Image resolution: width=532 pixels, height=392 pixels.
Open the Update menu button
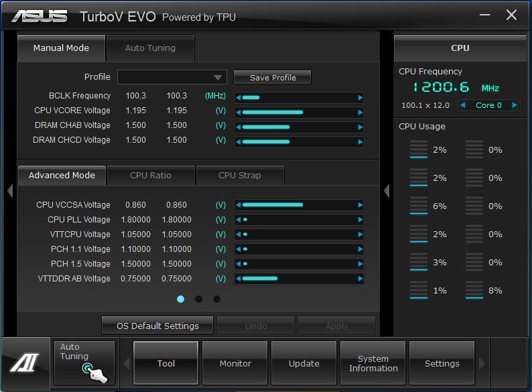[304, 363]
